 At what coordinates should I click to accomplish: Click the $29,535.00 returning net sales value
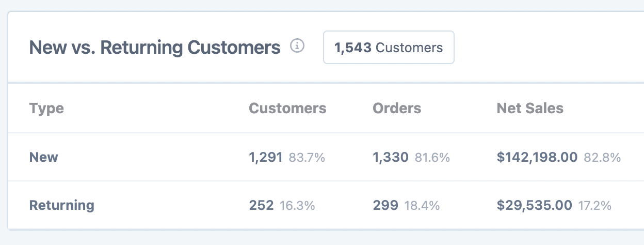[534, 205]
